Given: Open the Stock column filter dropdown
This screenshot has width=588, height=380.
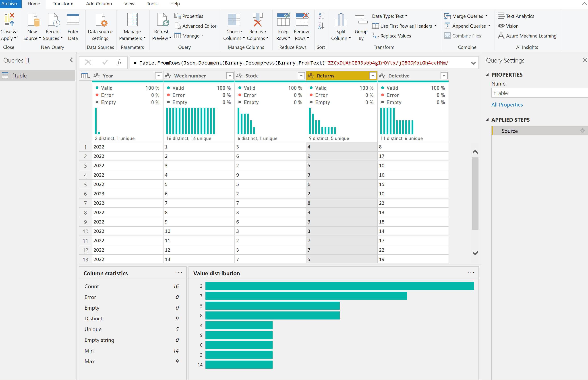Looking at the screenshot, I should (x=301, y=76).
